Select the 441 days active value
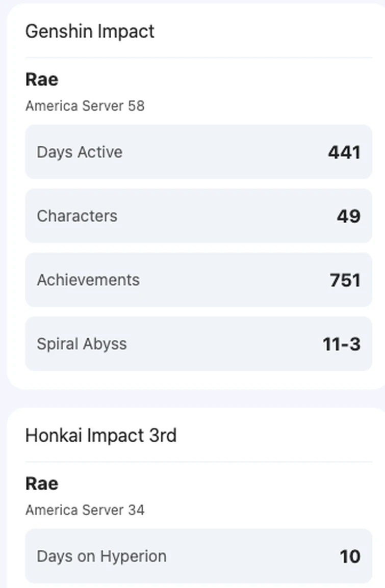This screenshot has width=385, height=588. point(344,152)
